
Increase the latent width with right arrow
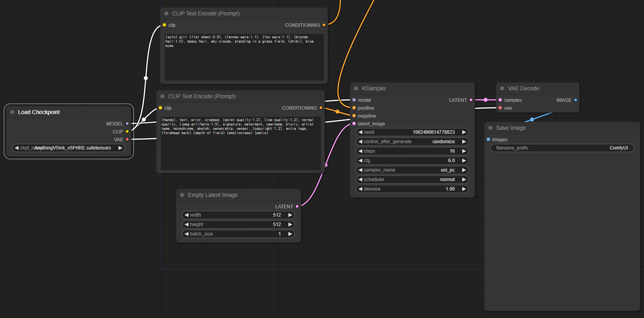[x=290, y=215]
